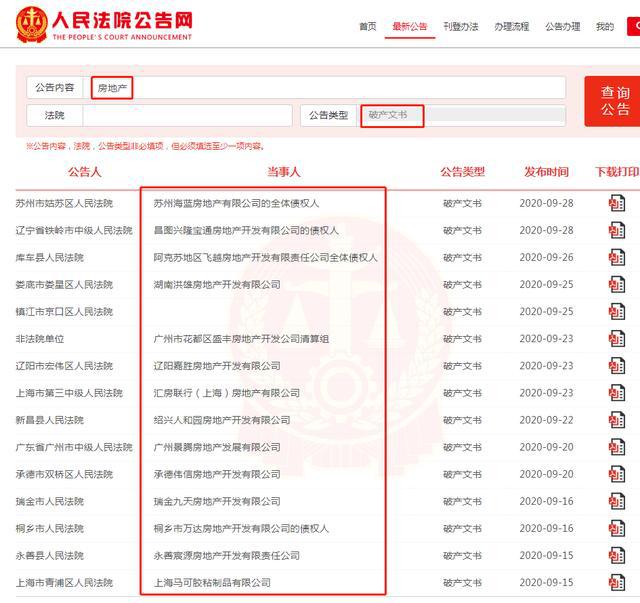Focus the 法院 input field
Screen dimensions: 640x603
pyautogui.click(x=187, y=115)
